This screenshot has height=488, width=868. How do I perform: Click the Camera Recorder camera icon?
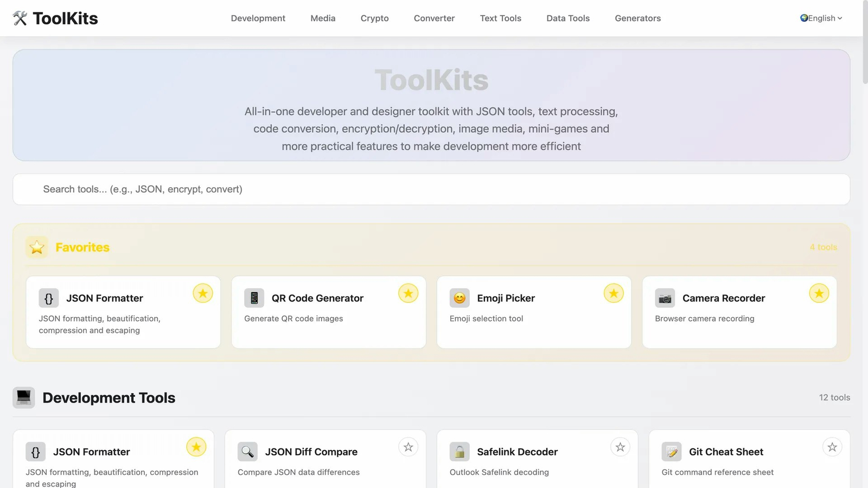click(665, 298)
